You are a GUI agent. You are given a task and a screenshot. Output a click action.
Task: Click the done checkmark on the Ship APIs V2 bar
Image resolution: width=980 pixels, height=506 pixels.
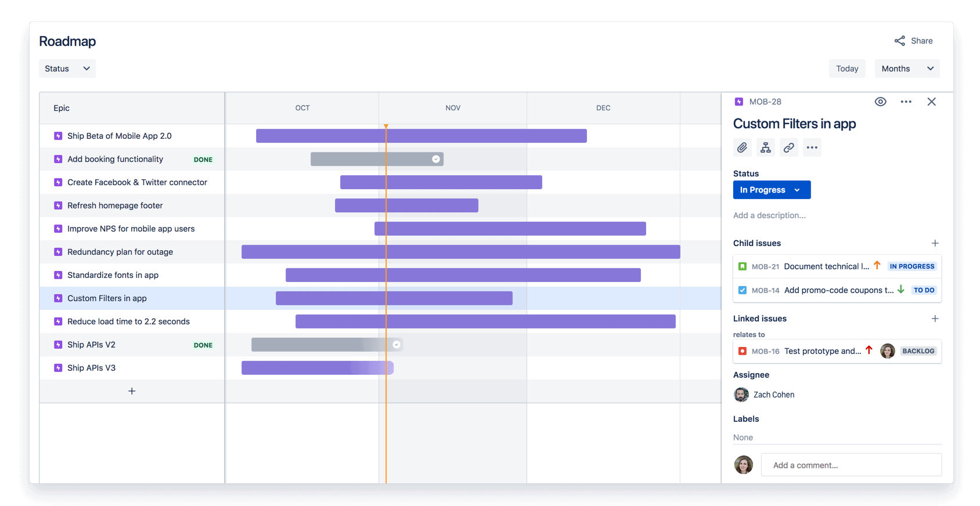pos(397,344)
